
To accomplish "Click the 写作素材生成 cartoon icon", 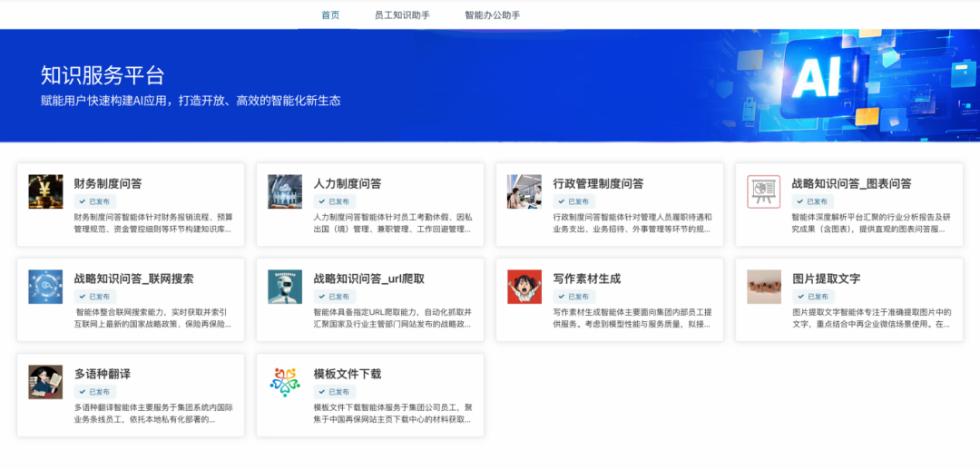I will tap(524, 287).
